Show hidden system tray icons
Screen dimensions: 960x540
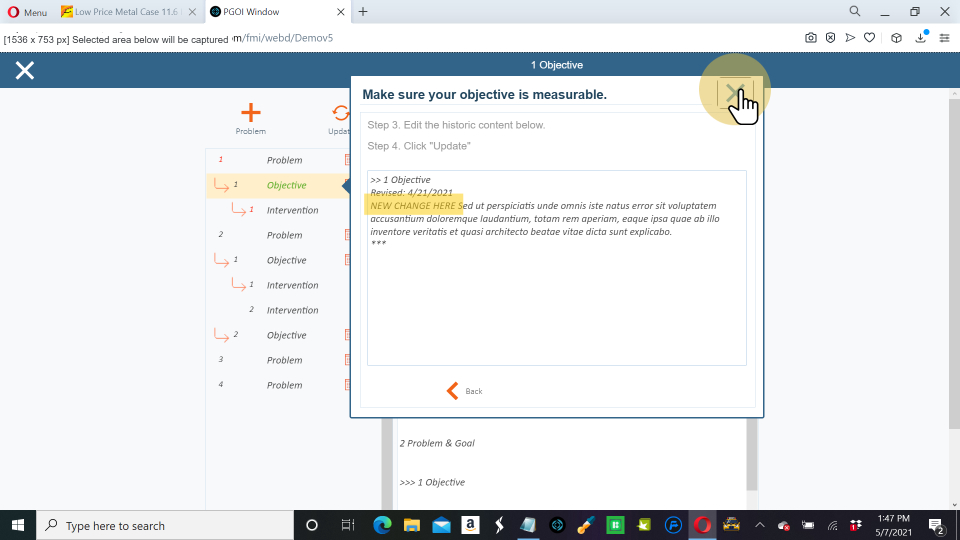point(759,525)
